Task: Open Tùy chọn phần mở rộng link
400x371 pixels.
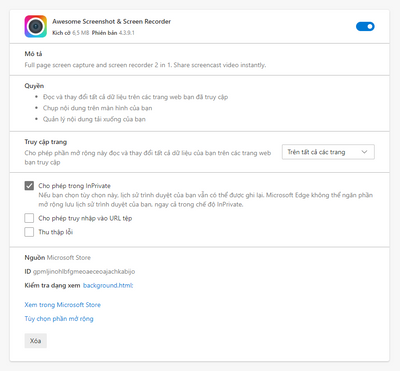Action: pos(59,319)
